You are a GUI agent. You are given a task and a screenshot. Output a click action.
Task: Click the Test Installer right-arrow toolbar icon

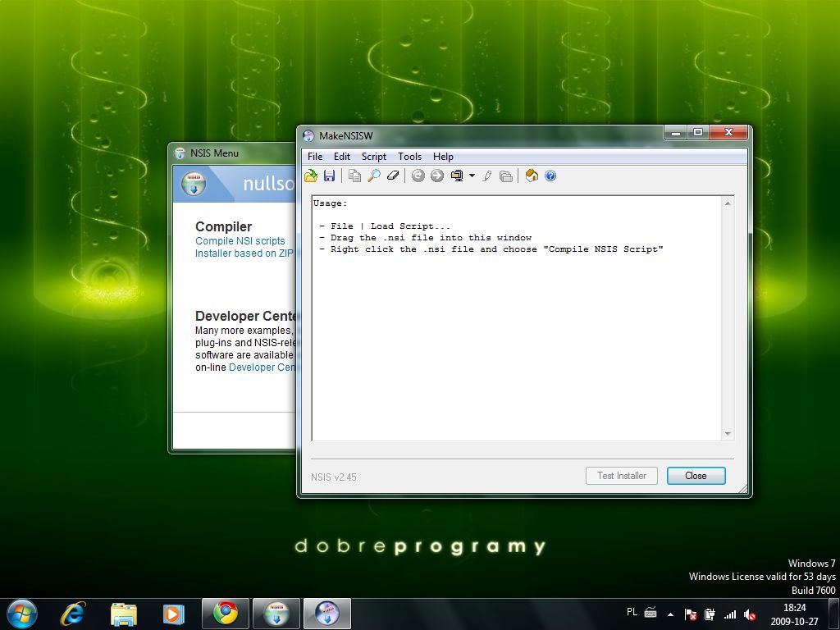click(437, 176)
